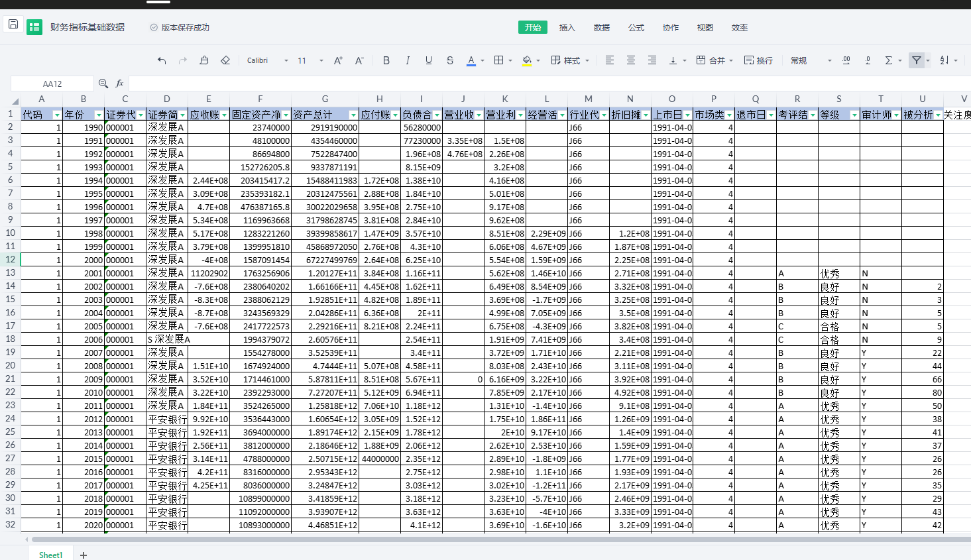Viewport: 971px width, 560px height.
Task: Toggle underline formatting
Action: pos(429,60)
